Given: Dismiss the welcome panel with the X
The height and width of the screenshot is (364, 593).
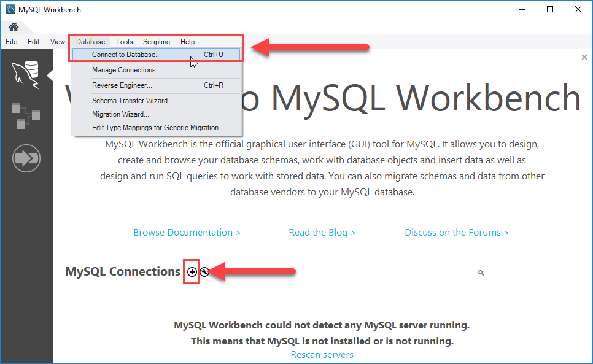Looking at the screenshot, I should tap(584, 56).
